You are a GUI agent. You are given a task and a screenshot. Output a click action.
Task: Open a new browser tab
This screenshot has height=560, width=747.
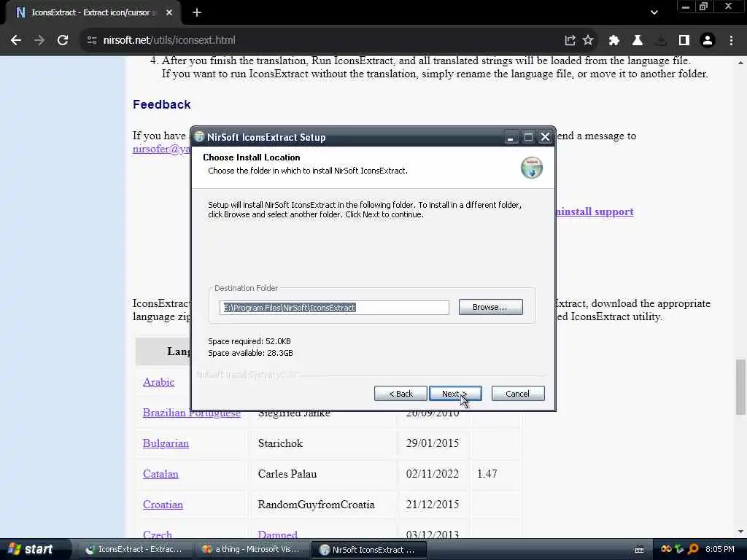197,13
